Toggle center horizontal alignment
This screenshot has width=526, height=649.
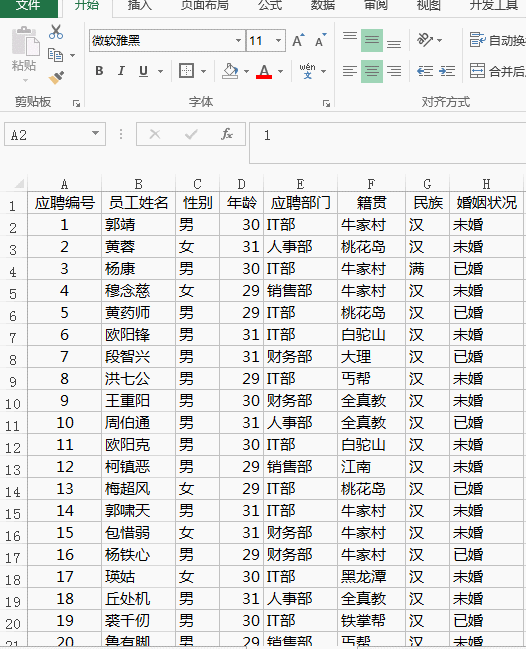pyautogui.click(x=372, y=71)
